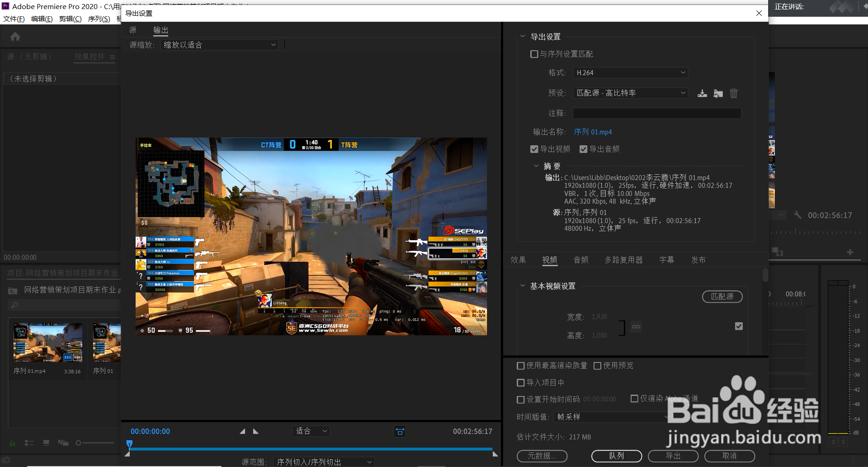
Task: Set the in point with the left triangle icon
Action: [x=242, y=431]
